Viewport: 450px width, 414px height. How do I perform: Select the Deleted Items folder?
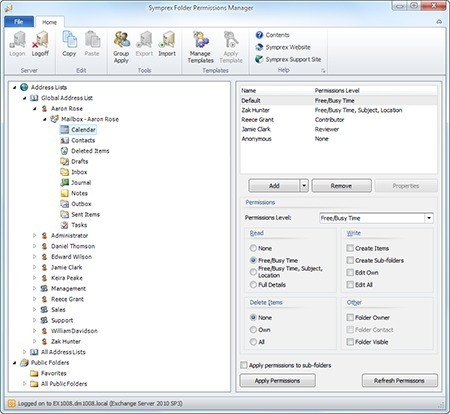pos(85,151)
